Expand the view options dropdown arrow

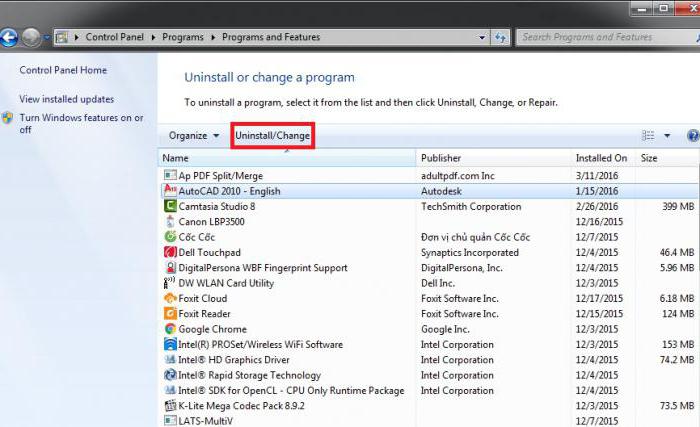667,136
